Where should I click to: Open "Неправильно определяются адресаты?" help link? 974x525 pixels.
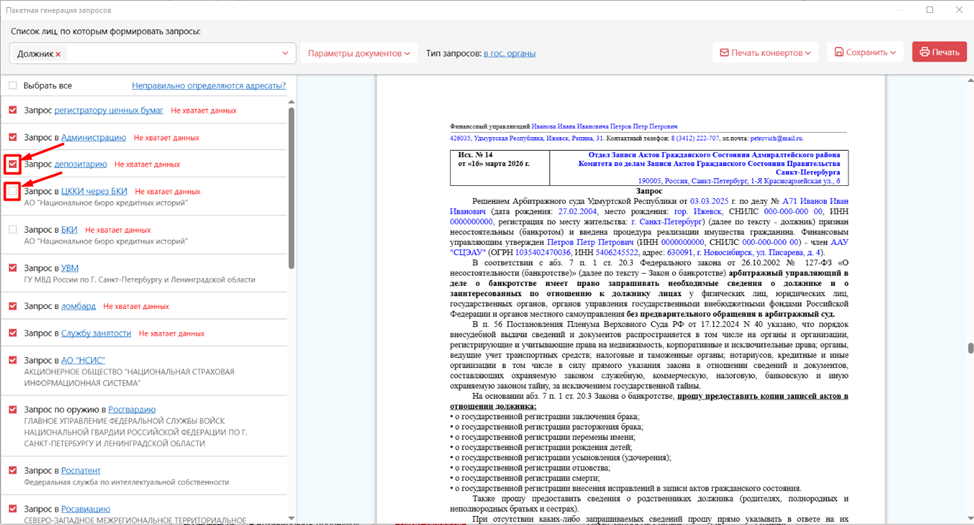208,86
